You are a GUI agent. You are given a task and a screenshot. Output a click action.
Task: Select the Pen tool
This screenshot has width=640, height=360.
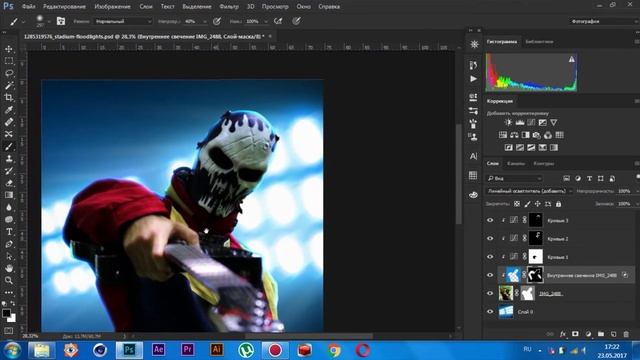click(x=9, y=244)
